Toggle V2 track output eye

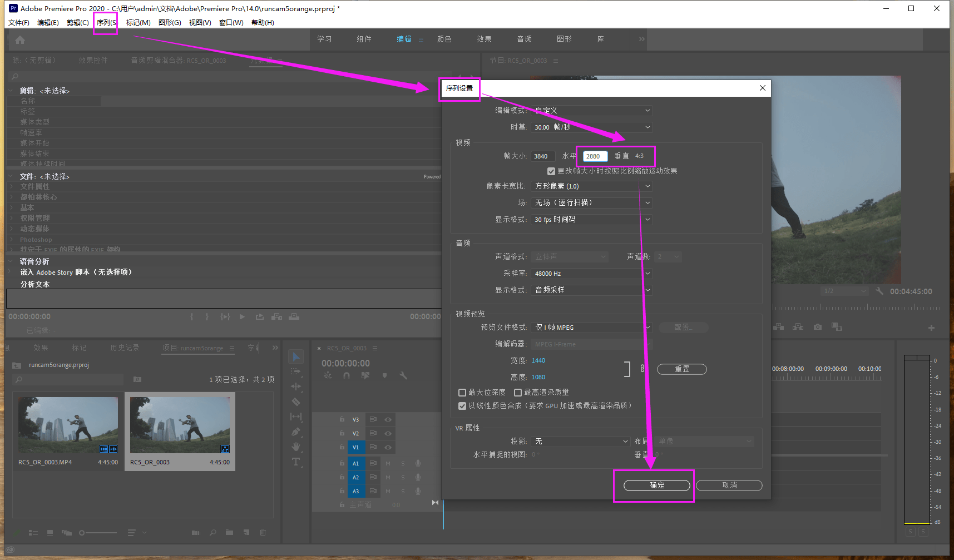pos(388,433)
